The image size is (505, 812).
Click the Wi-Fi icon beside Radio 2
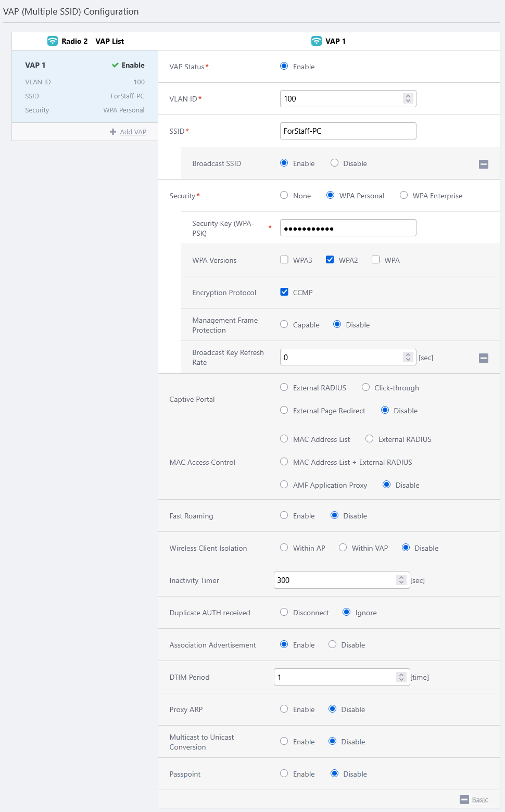click(x=53, y=41)
